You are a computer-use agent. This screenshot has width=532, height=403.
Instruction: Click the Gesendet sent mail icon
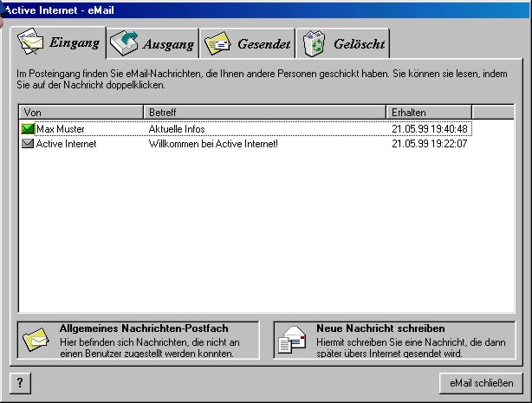[217, 43]
